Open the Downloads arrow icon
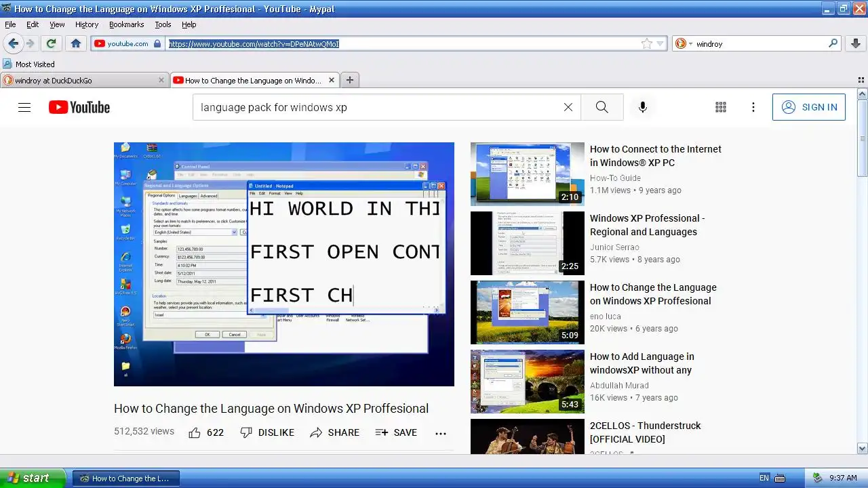 [x=855, y=43]
